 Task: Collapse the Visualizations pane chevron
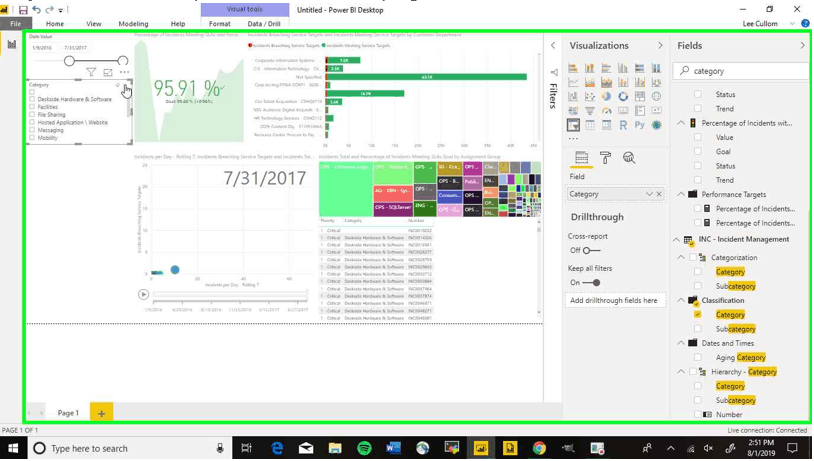(x=660, y=46)
